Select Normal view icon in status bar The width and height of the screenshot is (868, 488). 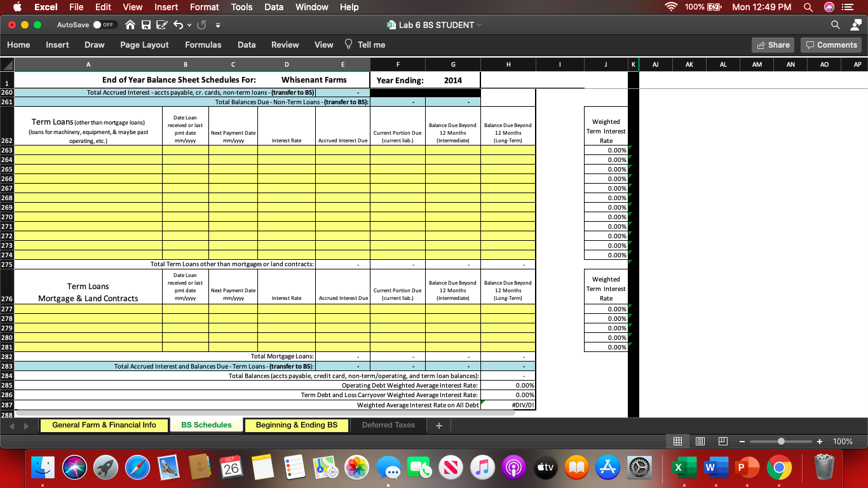coord(677,441)
